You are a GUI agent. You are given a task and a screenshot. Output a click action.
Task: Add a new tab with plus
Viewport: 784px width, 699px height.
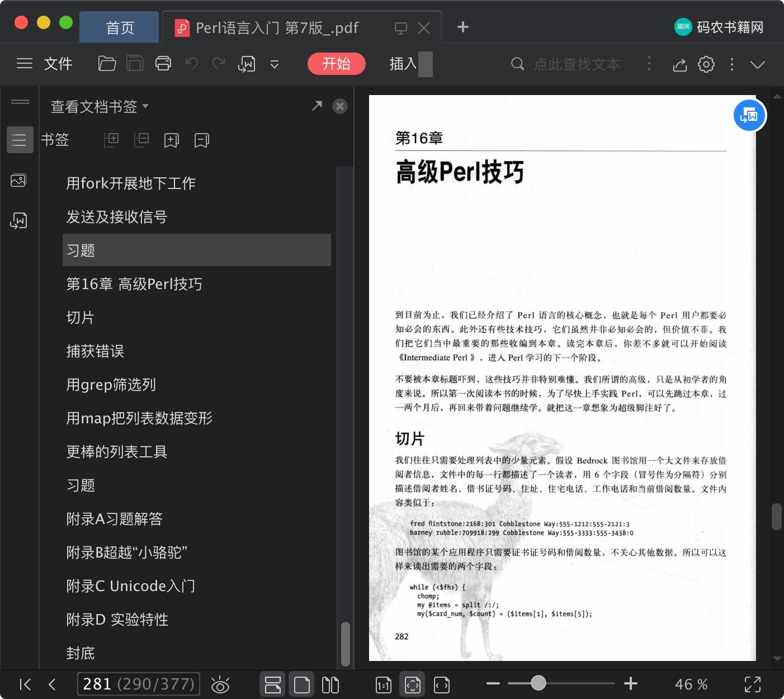pos(463,27)
